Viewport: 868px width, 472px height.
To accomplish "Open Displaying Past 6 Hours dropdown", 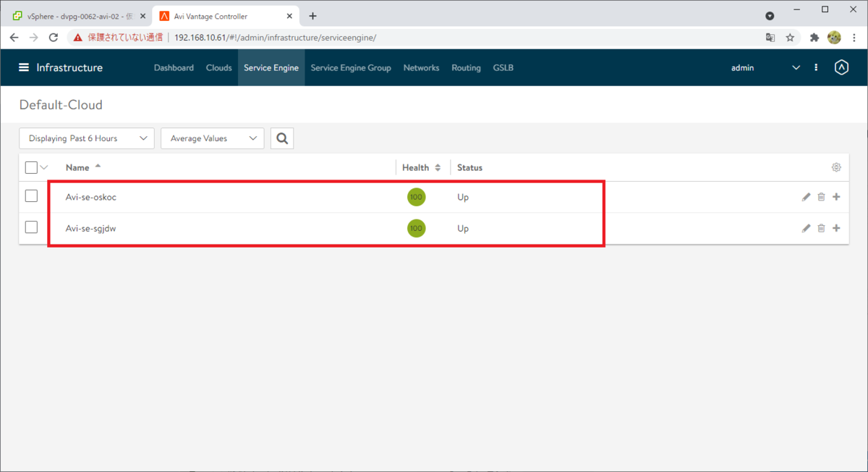I will coord(87,138).
